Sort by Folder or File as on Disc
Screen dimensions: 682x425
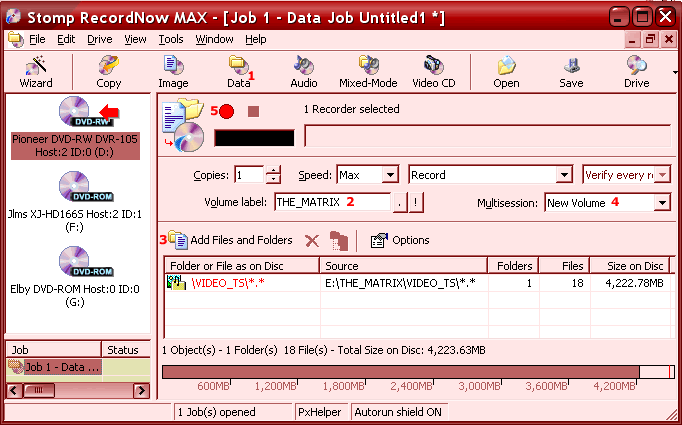pyautogui.click(x=242, y=266)
